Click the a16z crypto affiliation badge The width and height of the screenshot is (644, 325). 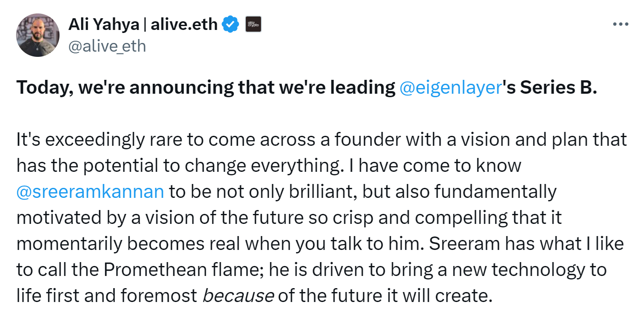(253, 24)
